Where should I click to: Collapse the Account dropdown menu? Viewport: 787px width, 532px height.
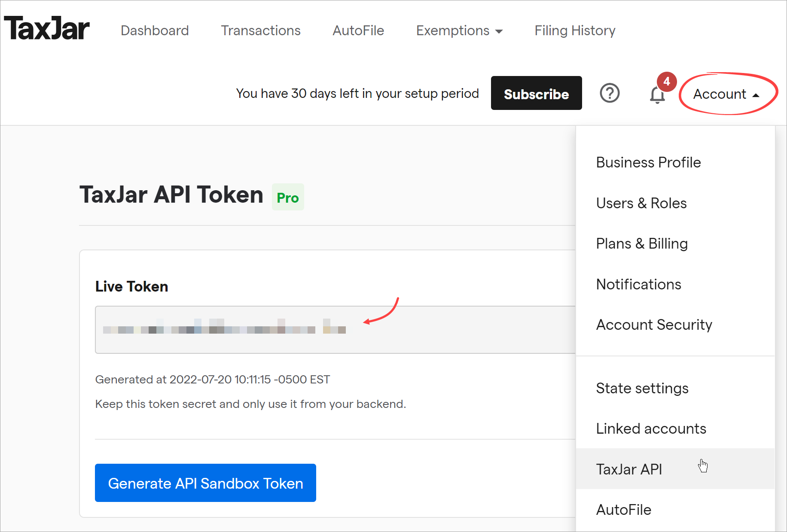tap(726, 94)
